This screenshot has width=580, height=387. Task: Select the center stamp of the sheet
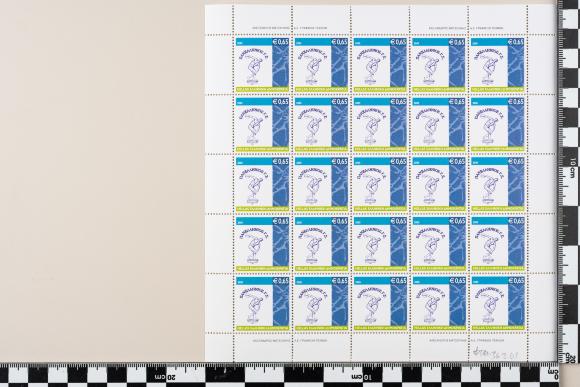point(380,184)
